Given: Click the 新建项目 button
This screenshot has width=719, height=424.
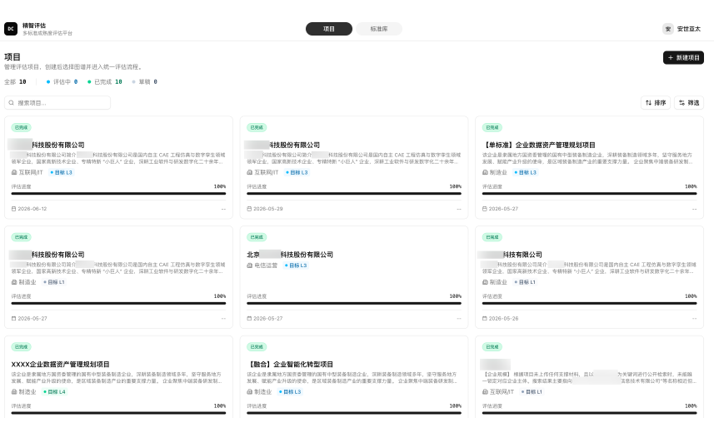Looking at the screenshot, I should click(x=683, y=58).
